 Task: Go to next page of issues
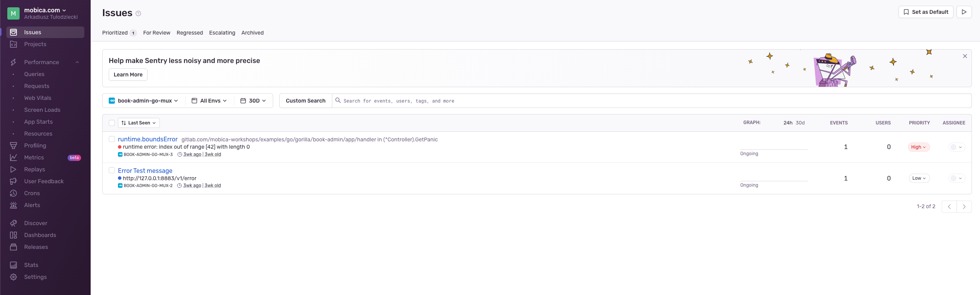click(x=964, y=207)
